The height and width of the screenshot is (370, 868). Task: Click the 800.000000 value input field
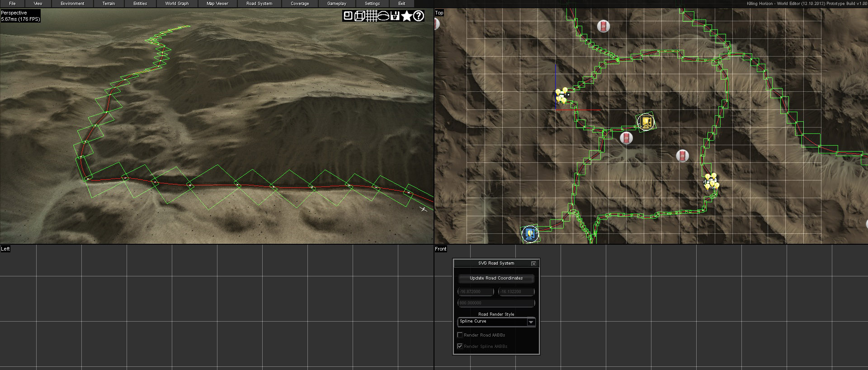[496, 303]
